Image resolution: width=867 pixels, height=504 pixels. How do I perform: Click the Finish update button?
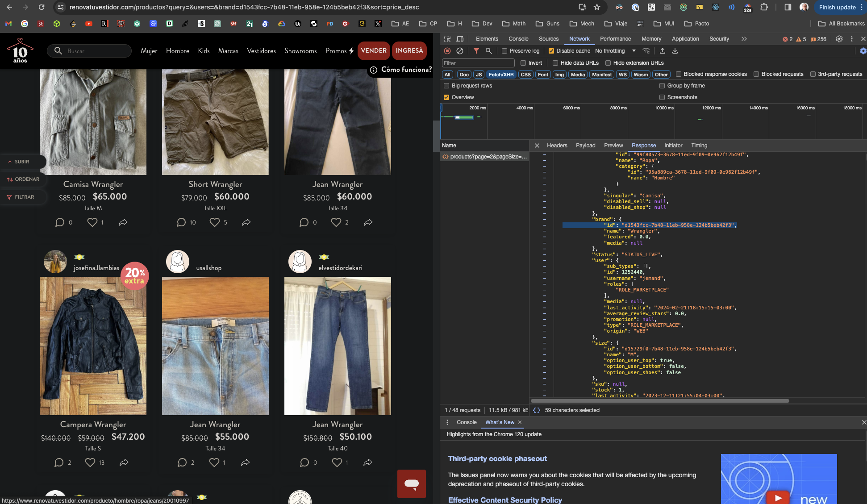pyautogui.click(x=837, y=7)
